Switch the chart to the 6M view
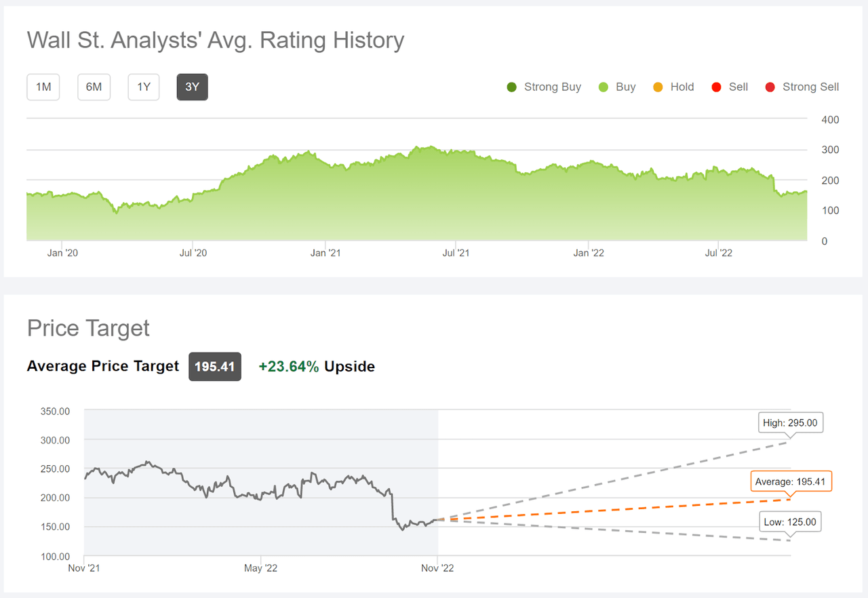868x598 pixels. 94,87
